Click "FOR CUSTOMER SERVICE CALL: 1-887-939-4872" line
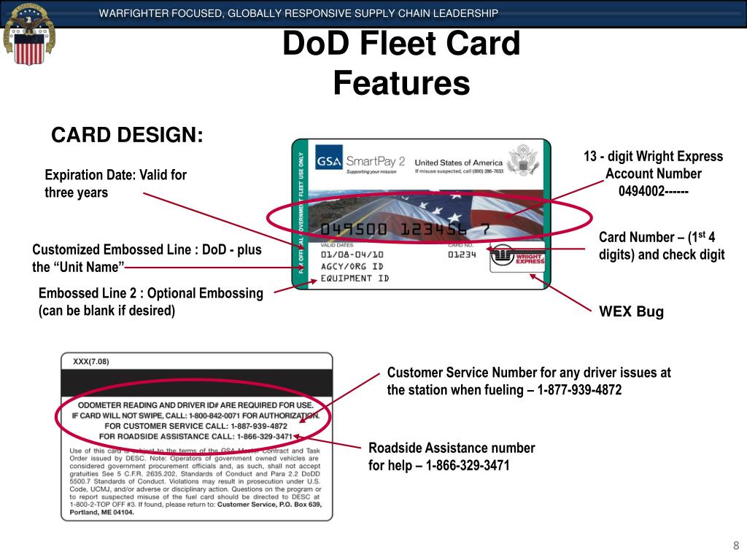This screenshot has height=560, width=747. (x=196, y=426)
